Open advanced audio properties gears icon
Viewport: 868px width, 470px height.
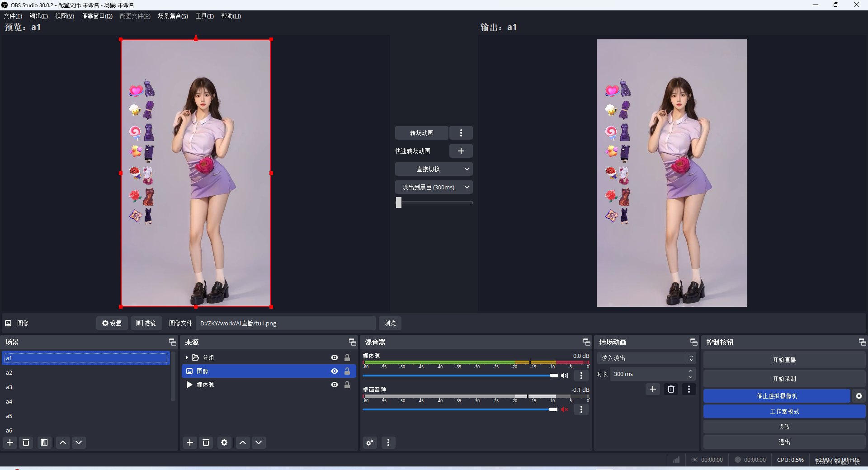point(370,442)
